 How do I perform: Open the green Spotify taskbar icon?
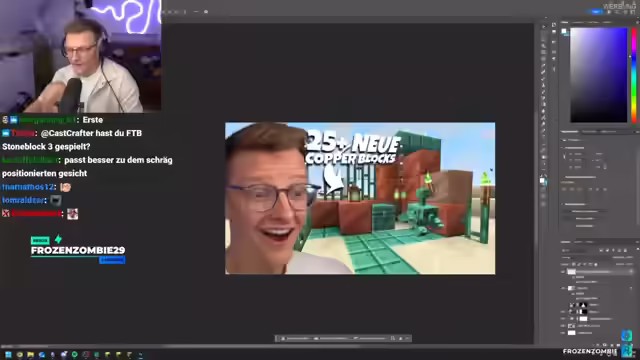point(75,354)
